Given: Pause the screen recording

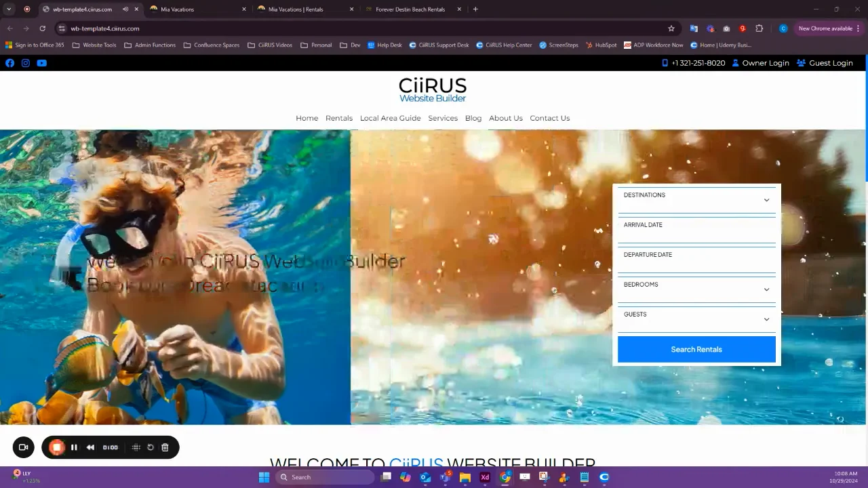Looking at the screenshot, I should [74, 447].
